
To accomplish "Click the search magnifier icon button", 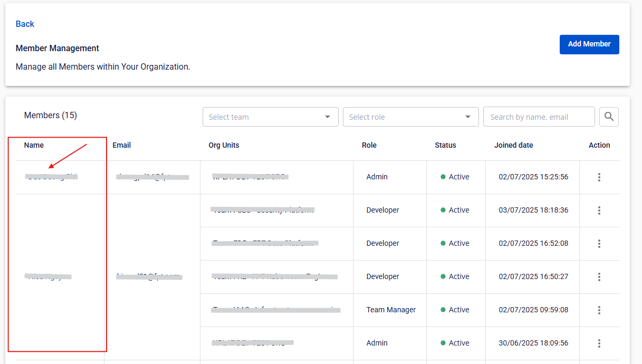I will pos(609,117).
